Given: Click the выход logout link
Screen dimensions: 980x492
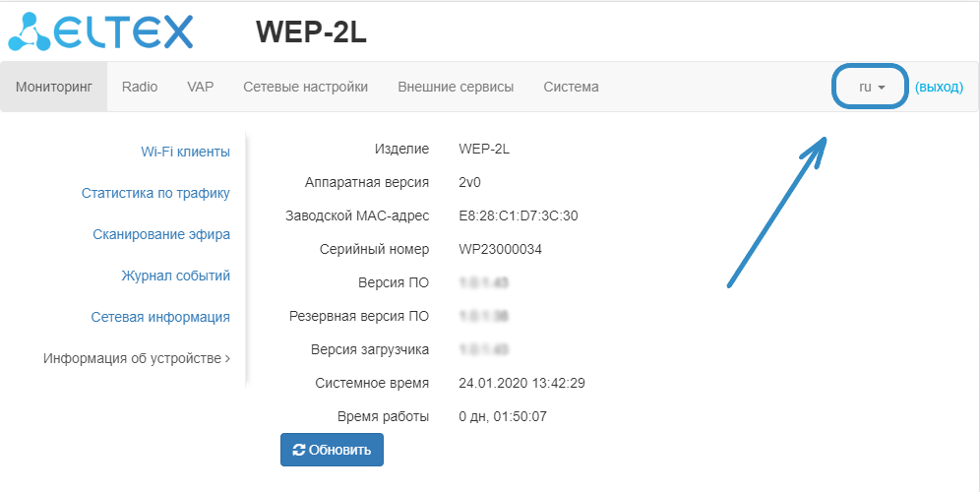Looking at the screenshot, I should [x=939, y=87].
